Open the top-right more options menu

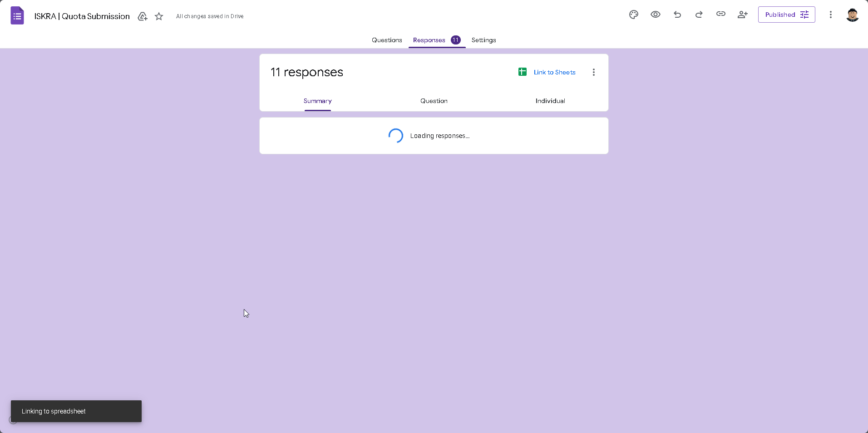pyautogui.click(x=831, y=15)
